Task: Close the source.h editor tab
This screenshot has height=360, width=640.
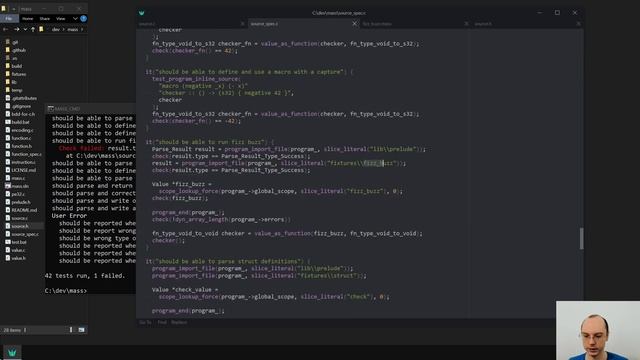Action: coord(578,24)
